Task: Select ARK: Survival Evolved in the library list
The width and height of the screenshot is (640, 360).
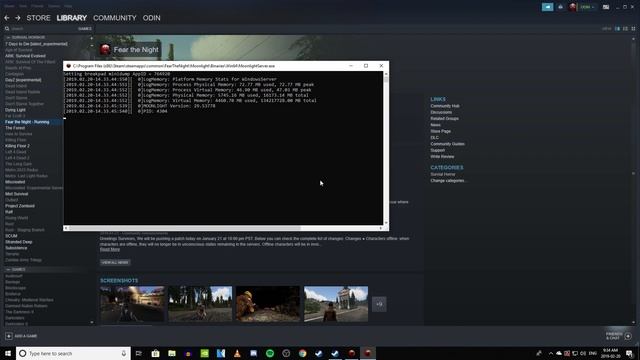Action: (25, 56)
